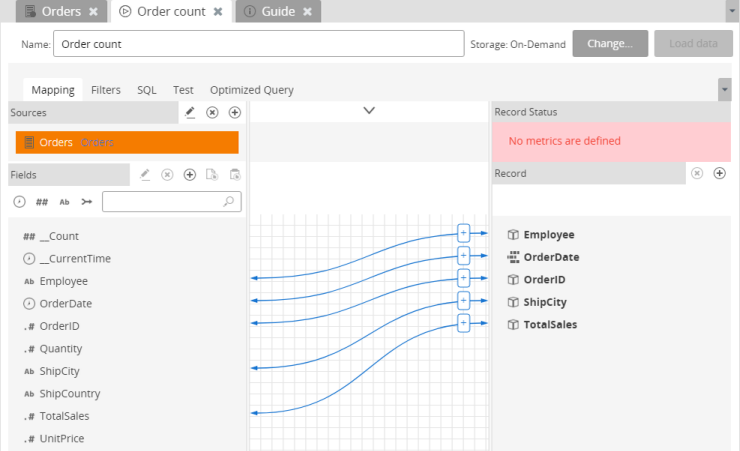Remove source with Sources delete icon
Screen dimensions: 740x451
[x=212, y=112]
